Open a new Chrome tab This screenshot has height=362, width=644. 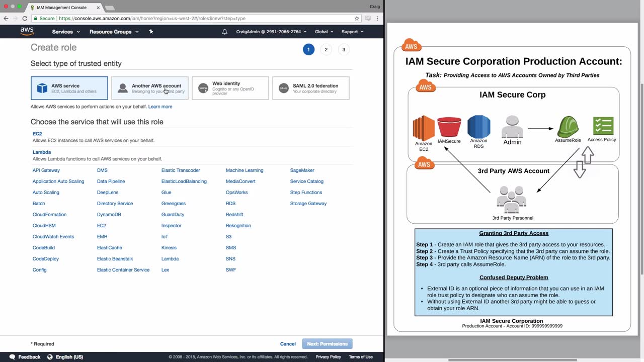coord(109,8)
